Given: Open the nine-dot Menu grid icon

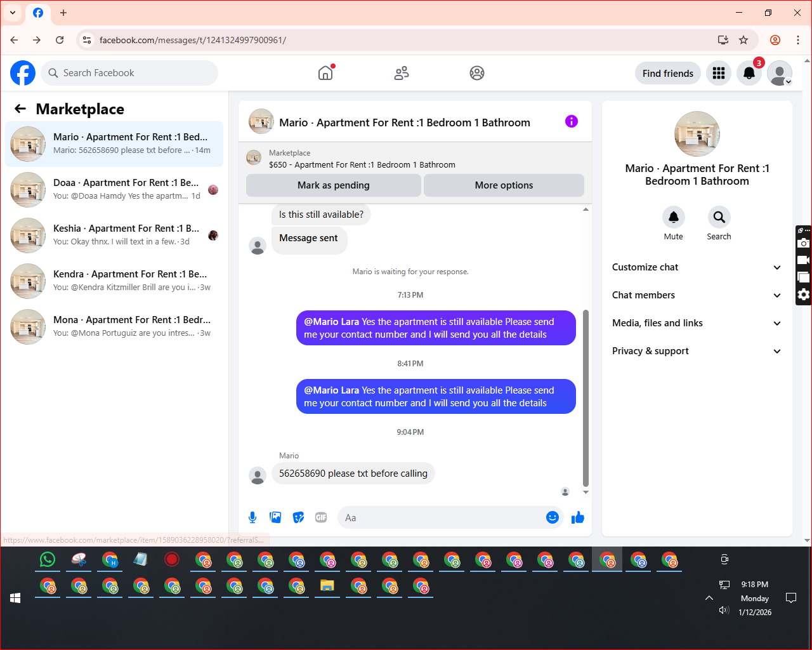Looking at the screenshot, I should [719, 73].
